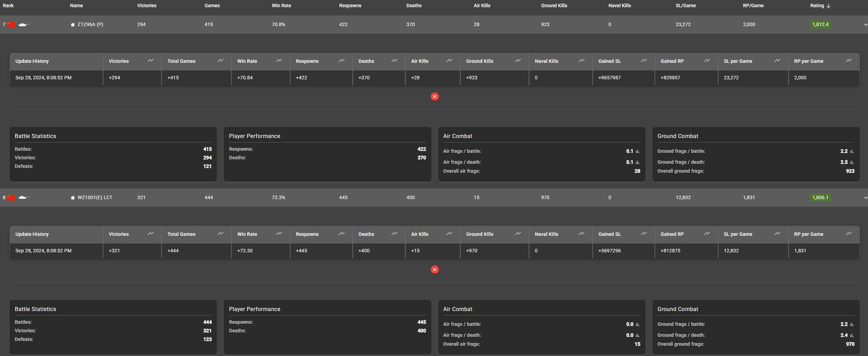Sort table by Air Kills column header
The image size is (868, 356).
(482, 5)
